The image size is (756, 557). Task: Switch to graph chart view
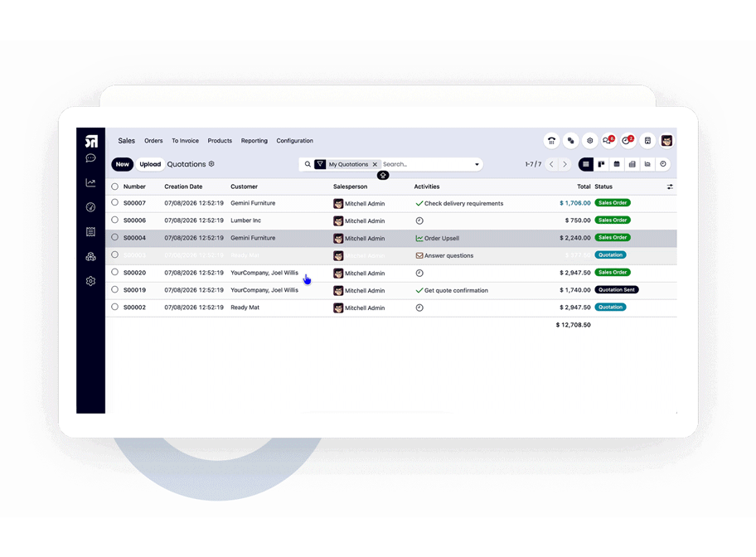pyautogui.click(x=647, y=164)
